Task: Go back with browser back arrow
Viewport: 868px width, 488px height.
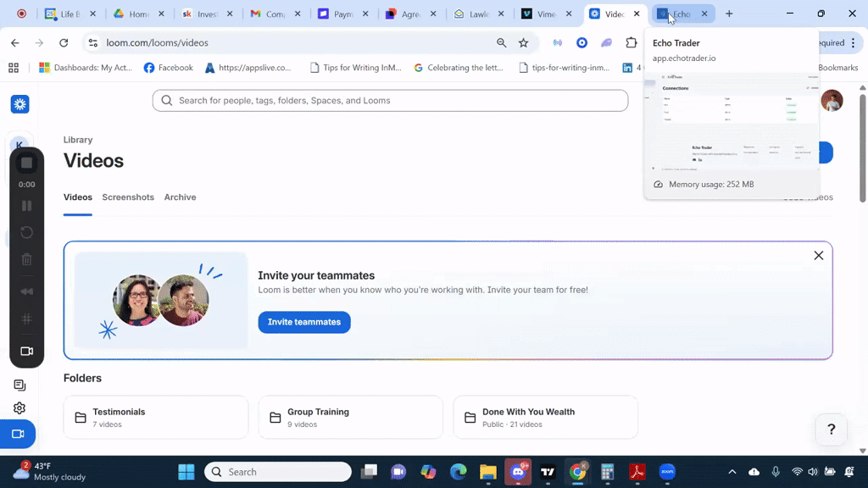Action: [x=15, y=42]
